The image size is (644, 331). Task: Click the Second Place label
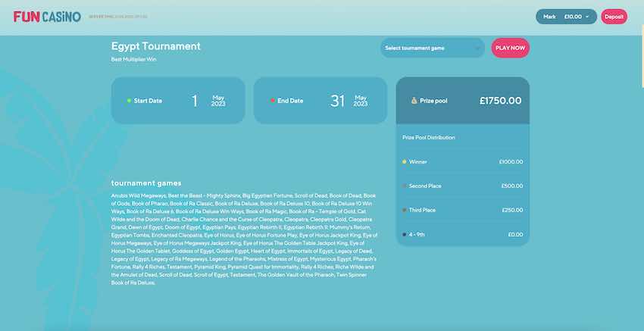coord(425,186)
